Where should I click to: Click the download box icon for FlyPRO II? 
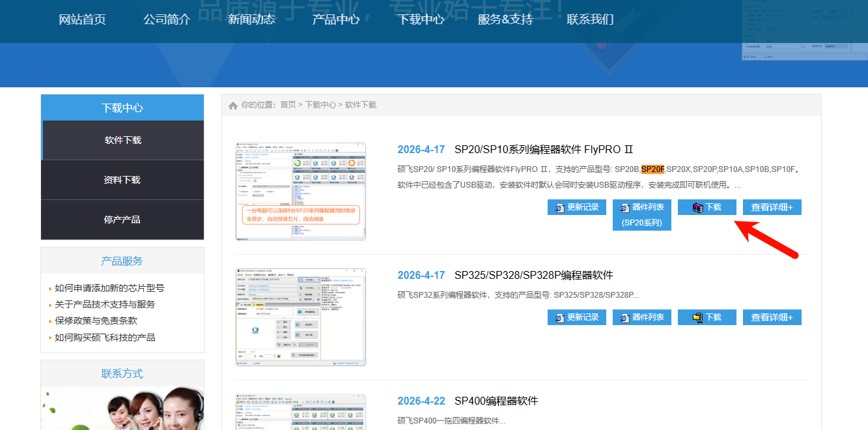click(697, 208)
